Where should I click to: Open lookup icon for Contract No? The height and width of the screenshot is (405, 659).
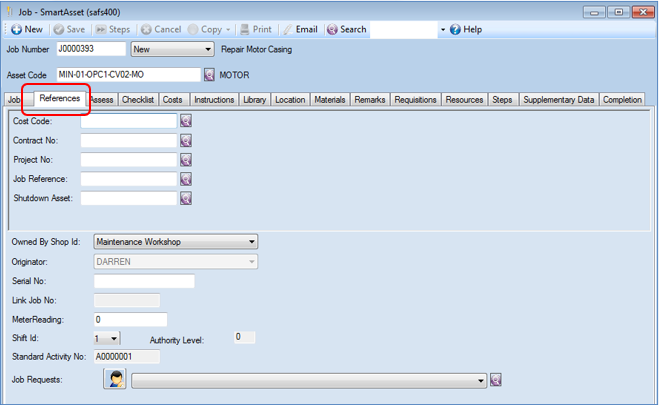[186, 140]
